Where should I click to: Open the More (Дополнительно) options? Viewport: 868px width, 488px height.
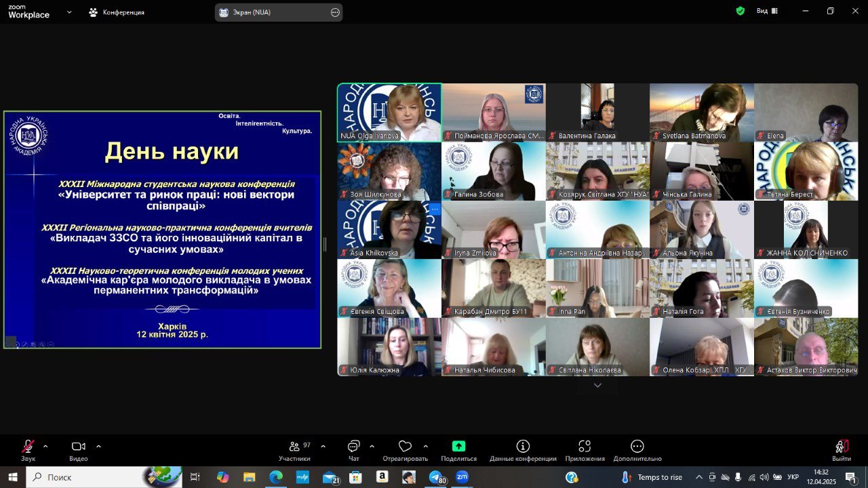[x=637, y=447]
